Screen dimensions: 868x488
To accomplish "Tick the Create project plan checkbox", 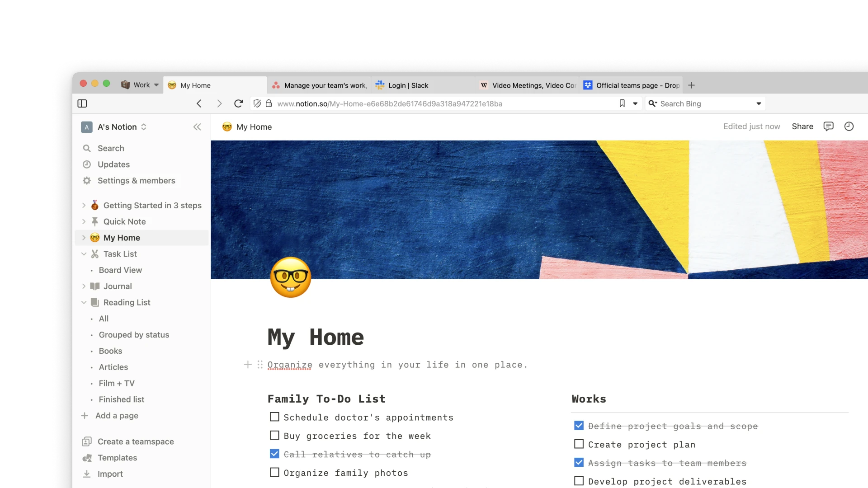I will (579, 444).
